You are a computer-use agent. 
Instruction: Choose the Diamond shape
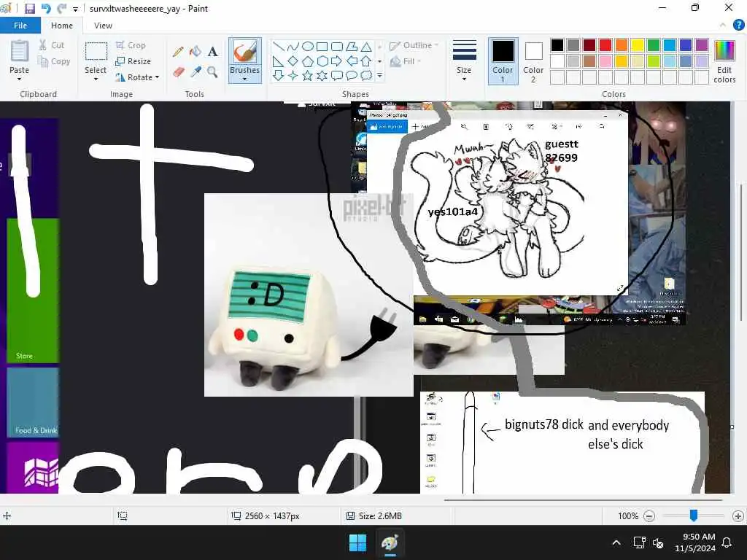point(293,61)
